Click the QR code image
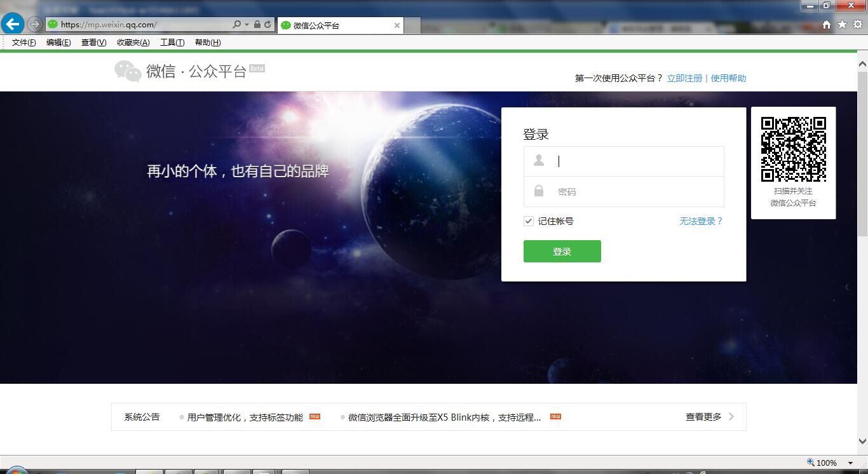The height and width of the screenshot is (474, 868). 794,149
